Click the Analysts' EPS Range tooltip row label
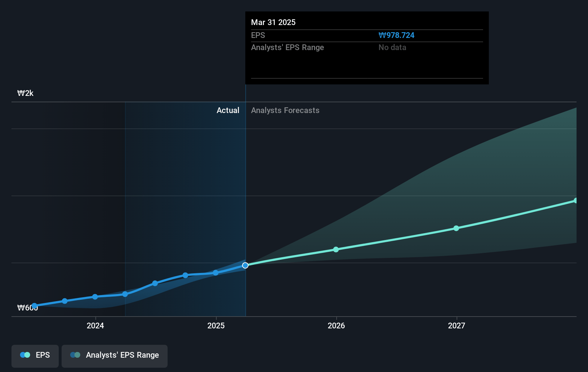 point(287,48)
